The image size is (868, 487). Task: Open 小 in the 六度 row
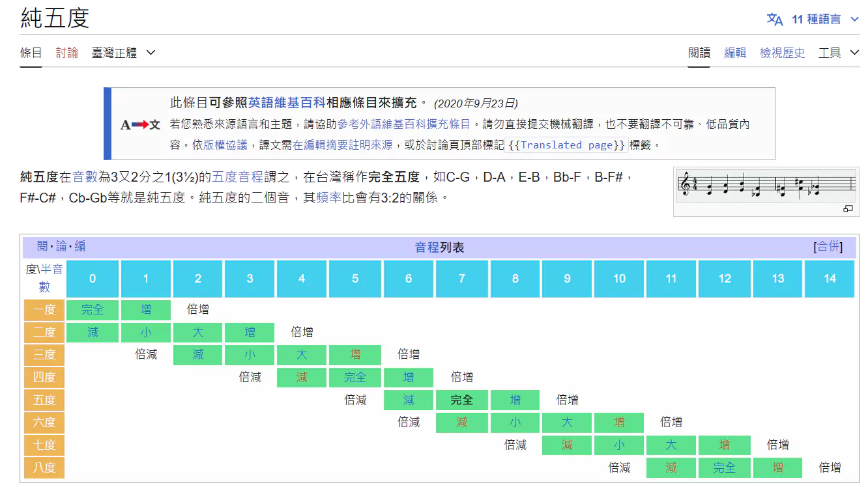(x=515, y=423)
